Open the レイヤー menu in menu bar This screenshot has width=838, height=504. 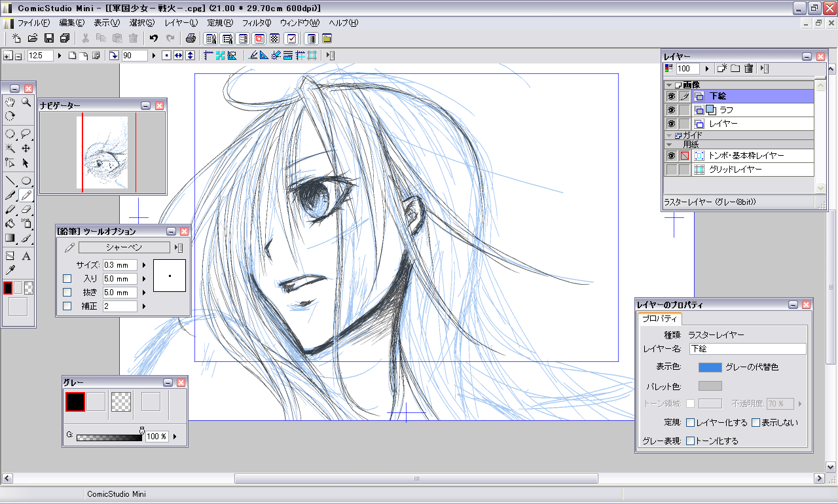(181, 23)
